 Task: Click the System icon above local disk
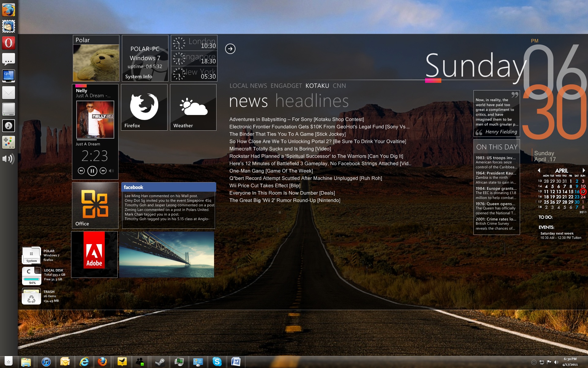tap(31, 255)
